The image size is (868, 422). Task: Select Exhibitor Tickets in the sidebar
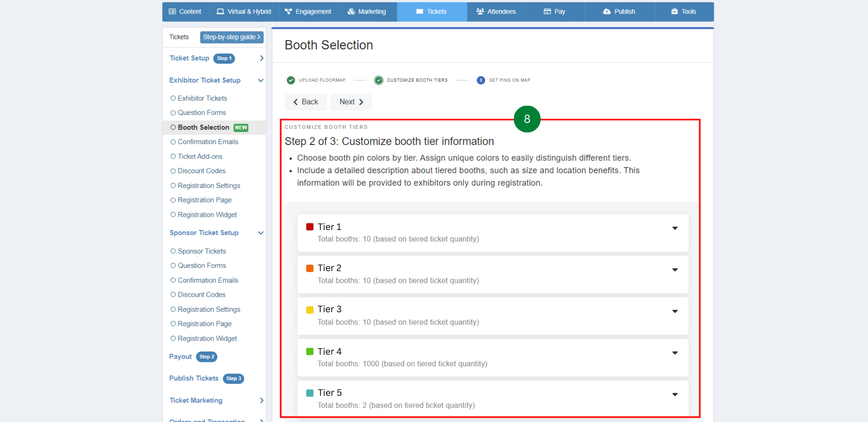tap(202, 98)
